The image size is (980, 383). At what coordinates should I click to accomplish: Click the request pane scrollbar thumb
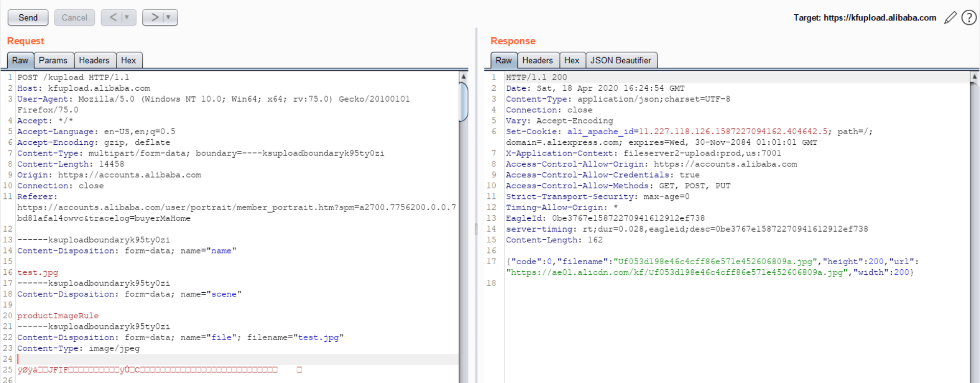(x=463, y=102)
